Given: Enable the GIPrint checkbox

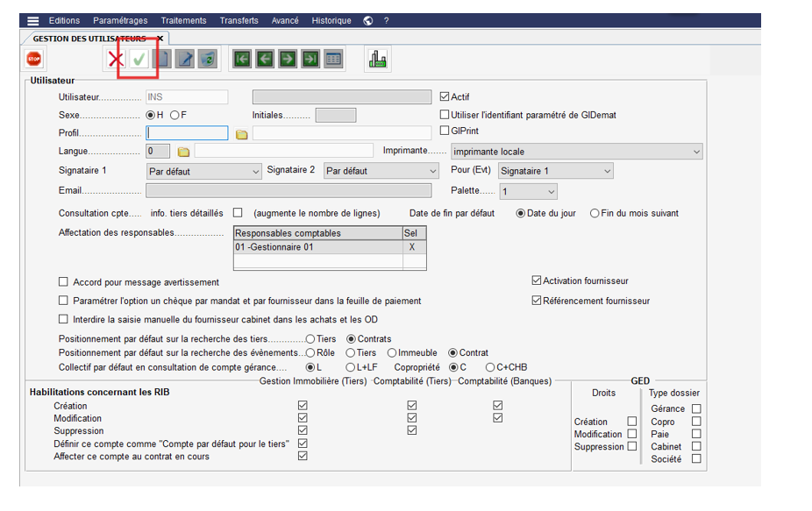Looking at the screenshot, I should [445, 131].
